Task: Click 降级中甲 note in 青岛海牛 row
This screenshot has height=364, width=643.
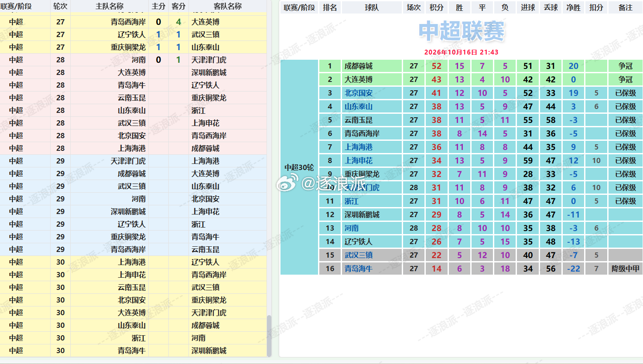Action: (x=626, y=269)
